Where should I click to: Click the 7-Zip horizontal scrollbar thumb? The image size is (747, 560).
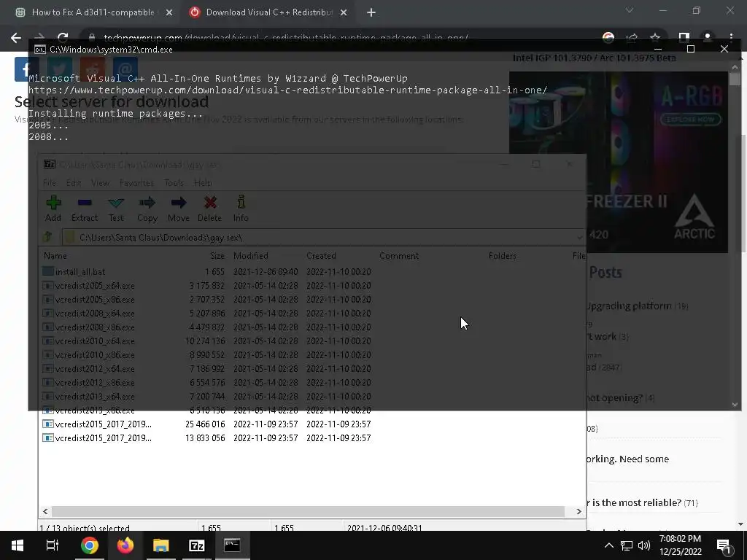[x=308, y=511]
